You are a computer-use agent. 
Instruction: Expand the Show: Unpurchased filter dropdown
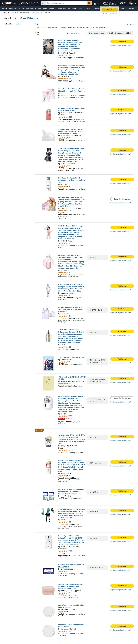point(97,33)
